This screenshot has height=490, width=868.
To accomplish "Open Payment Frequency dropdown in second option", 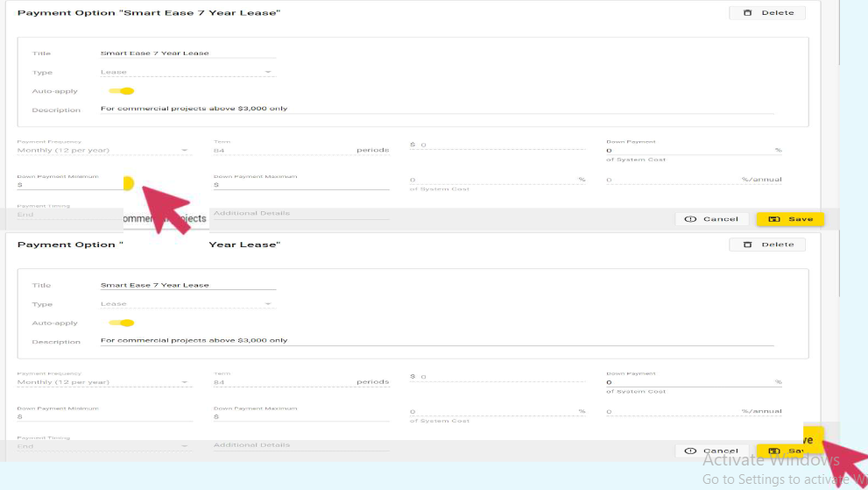I will (104, 382).
